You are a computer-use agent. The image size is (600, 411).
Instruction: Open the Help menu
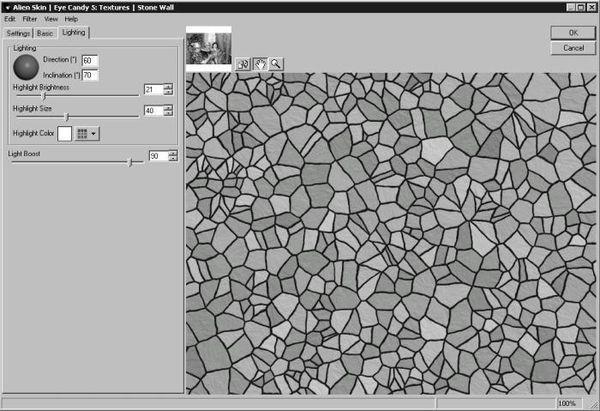(x=71, y=19)
